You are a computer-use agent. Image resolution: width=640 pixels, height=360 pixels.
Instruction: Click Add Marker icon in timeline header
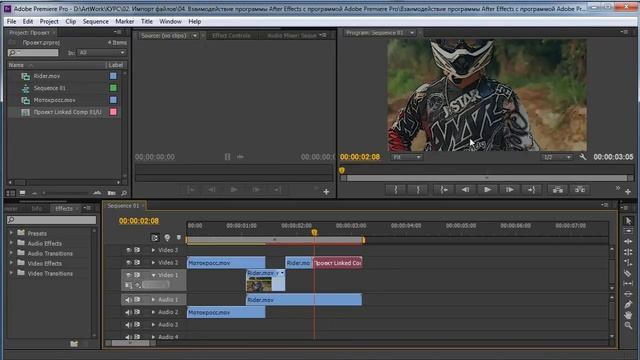(x=178, y=238)
